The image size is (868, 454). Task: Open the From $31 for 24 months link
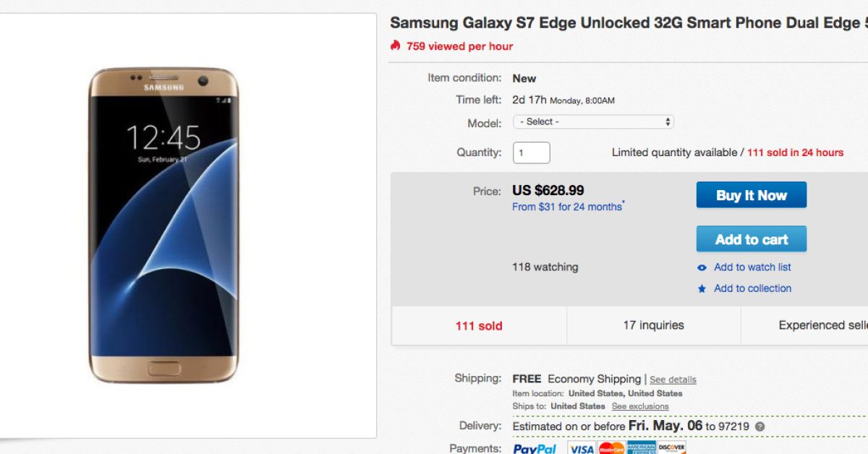(x=566, y=207)
